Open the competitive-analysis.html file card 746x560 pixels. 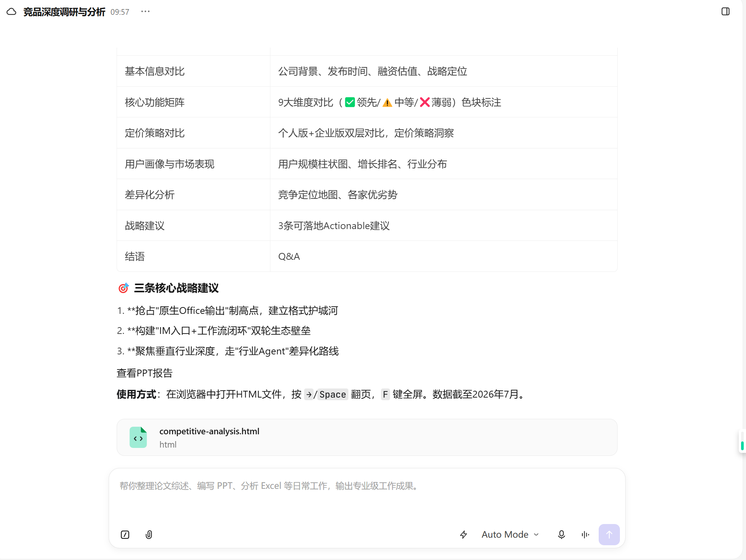pos(367,437)
